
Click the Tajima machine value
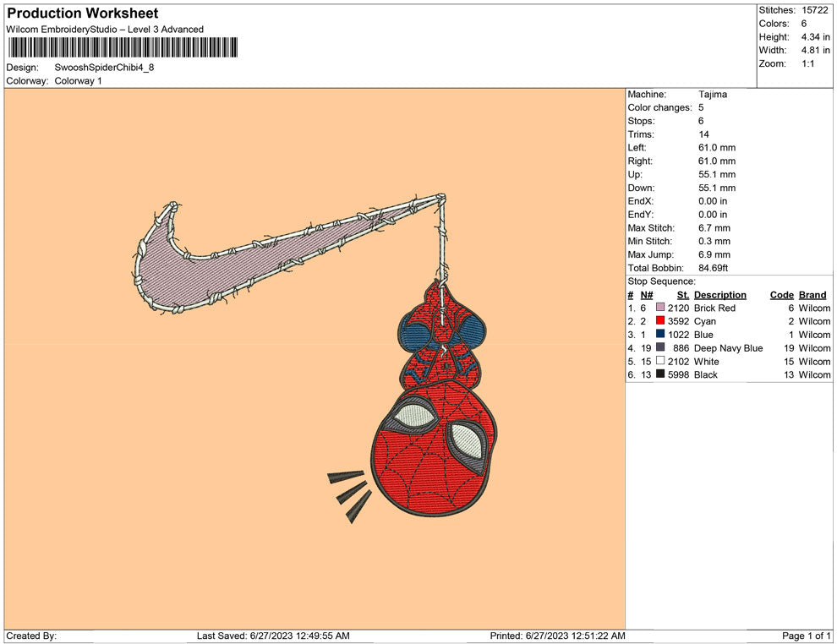coord(713,95)
